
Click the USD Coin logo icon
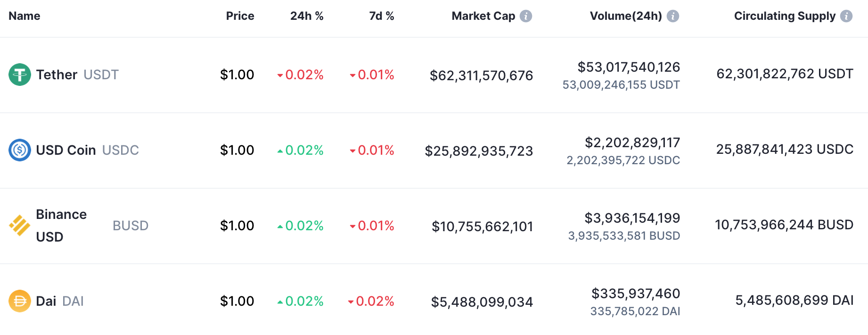pos(20,150)
